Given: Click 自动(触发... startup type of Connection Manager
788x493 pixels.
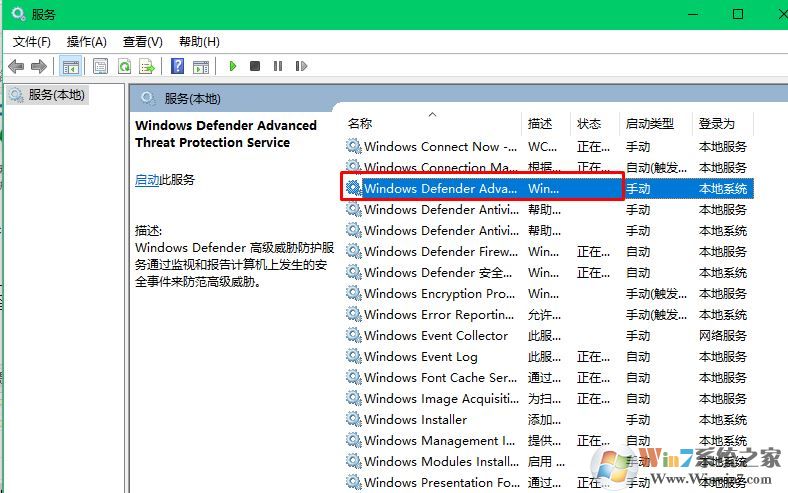Looking at the screenshot, I should (x=656, y=167).
